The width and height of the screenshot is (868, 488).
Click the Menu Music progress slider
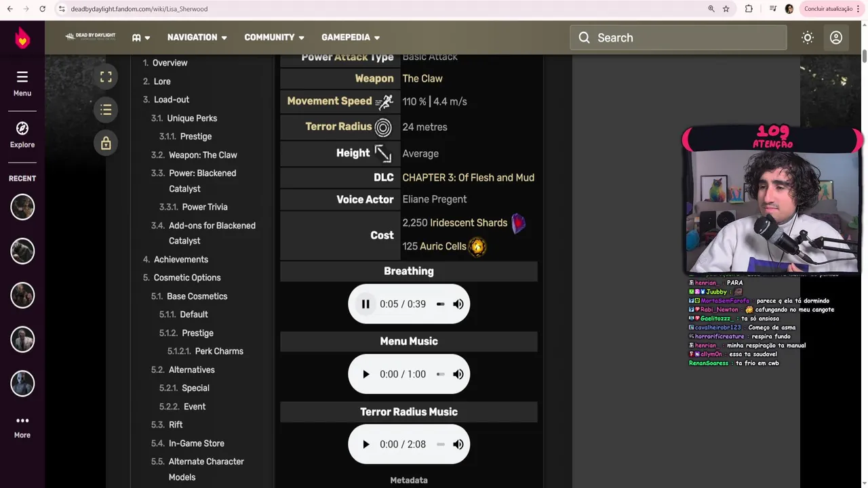[440, 374]
